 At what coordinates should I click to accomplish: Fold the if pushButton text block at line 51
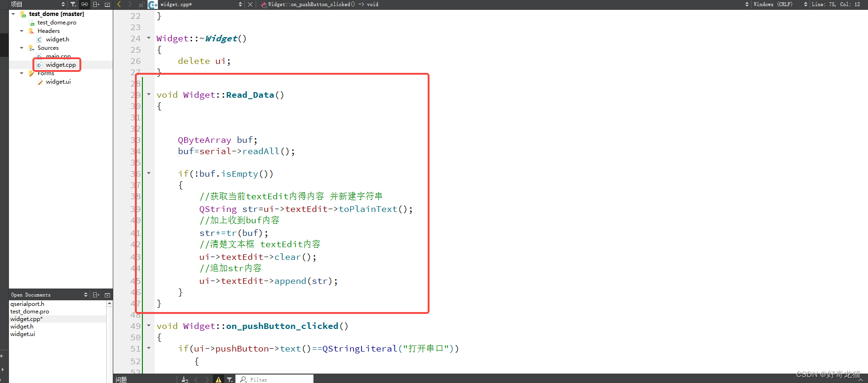(x=149, y=348)
